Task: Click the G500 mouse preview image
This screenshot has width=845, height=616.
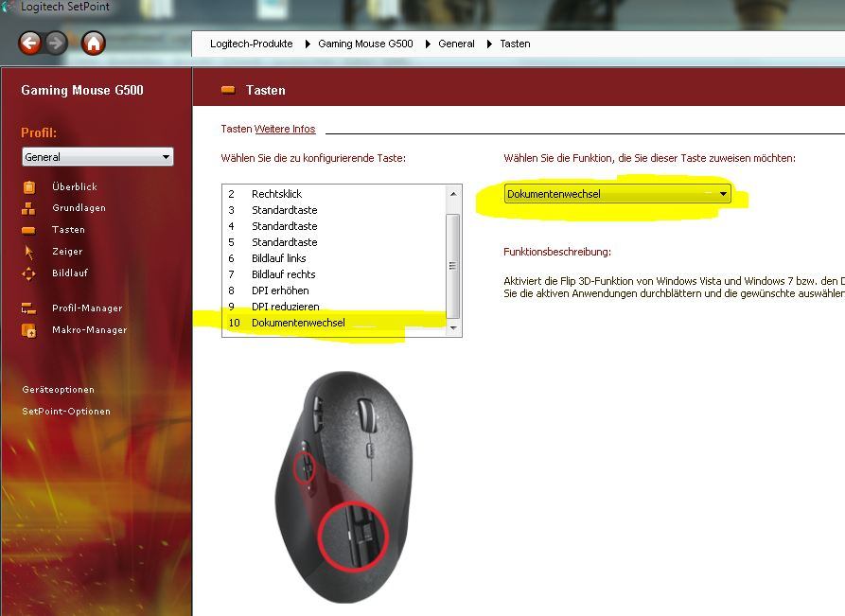Action: [343, 487]
